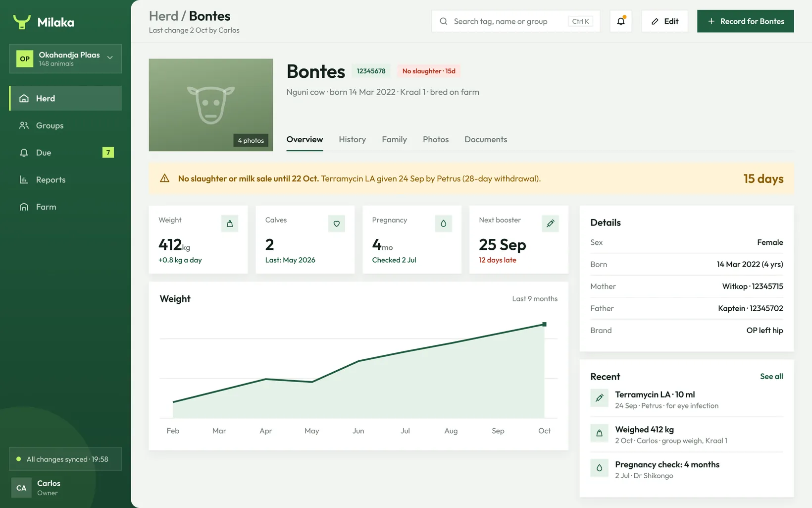Click the plus icon in Record button
812x508 pixels.
(711, 21)
